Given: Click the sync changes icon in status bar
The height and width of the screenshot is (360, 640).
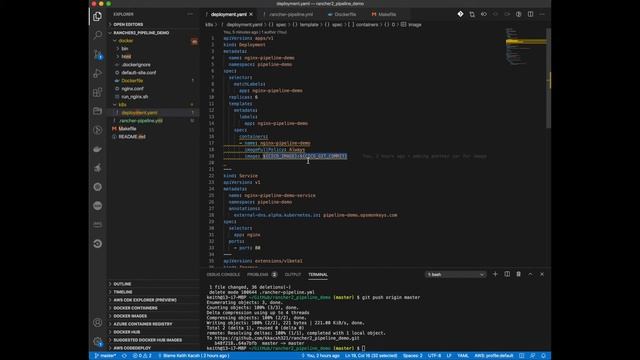Looking at the screenshot, I should point(124,356).
